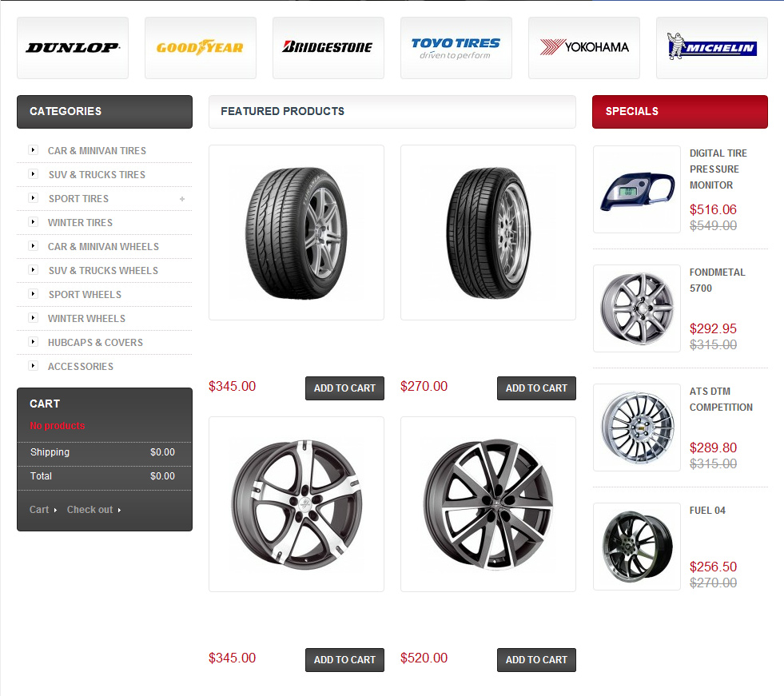Screen dimensions: 784x696
Task: Expand Sport Tires with the plus icon
Action: pos(182,199)
